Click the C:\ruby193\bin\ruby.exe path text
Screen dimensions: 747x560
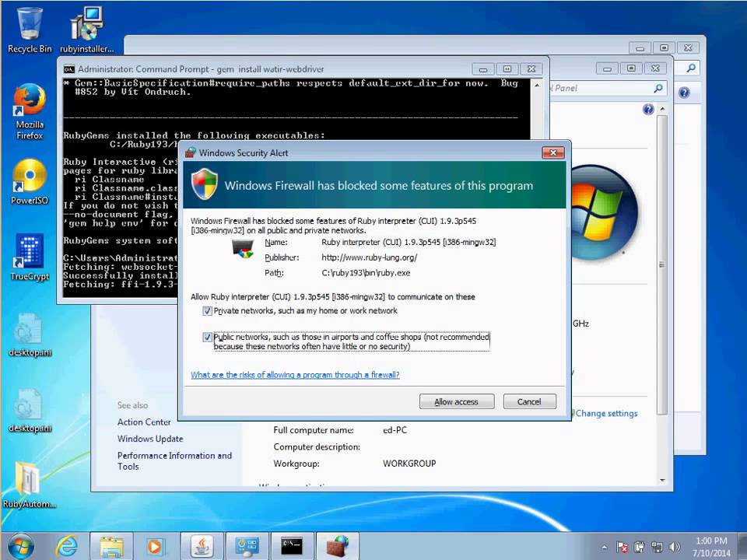(x=366, y=273)
